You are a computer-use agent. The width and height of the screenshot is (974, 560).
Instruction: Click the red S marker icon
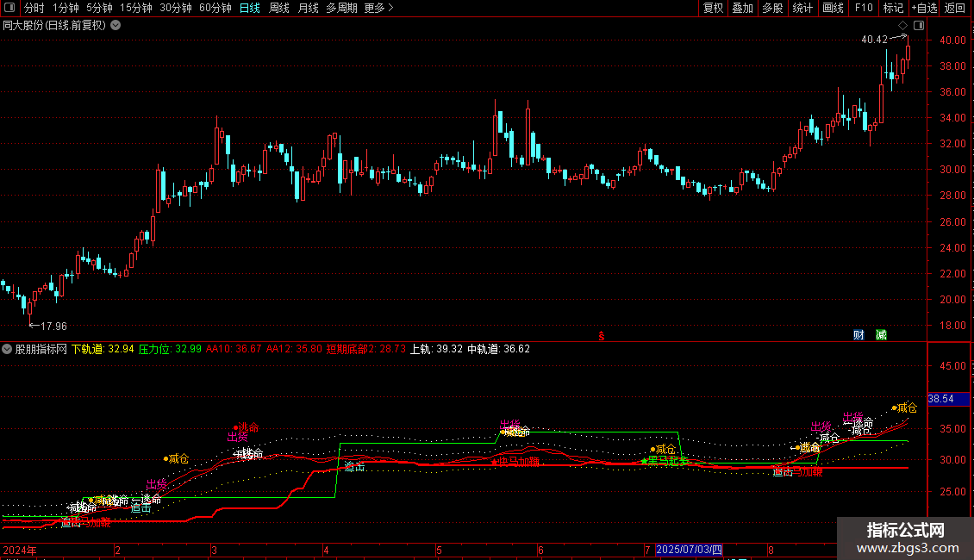[602, 336]
